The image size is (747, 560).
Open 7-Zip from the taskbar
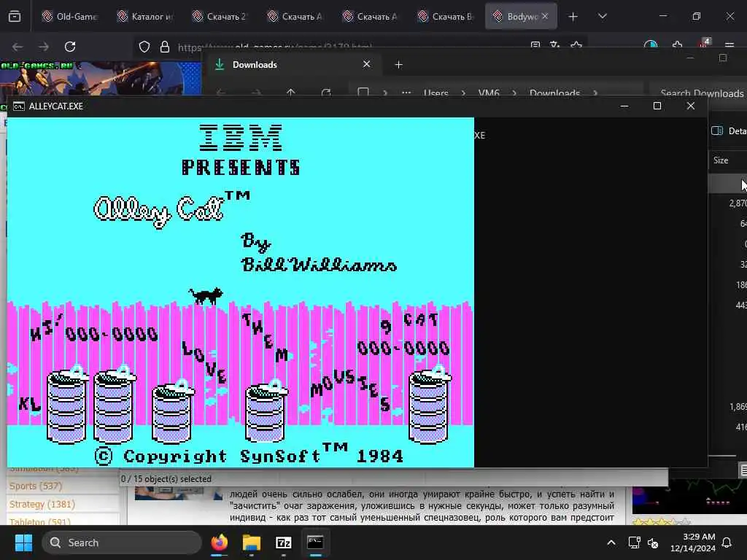tap(284, 542)
